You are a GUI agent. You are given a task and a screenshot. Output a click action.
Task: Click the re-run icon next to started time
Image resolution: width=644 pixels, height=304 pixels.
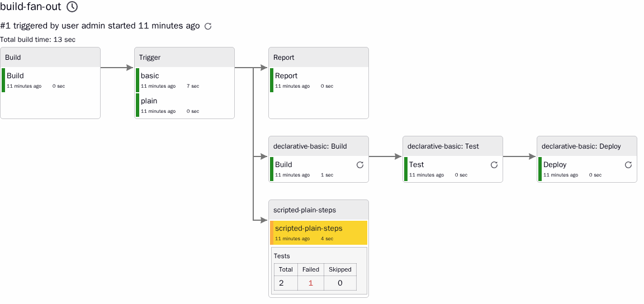[208, 26]
